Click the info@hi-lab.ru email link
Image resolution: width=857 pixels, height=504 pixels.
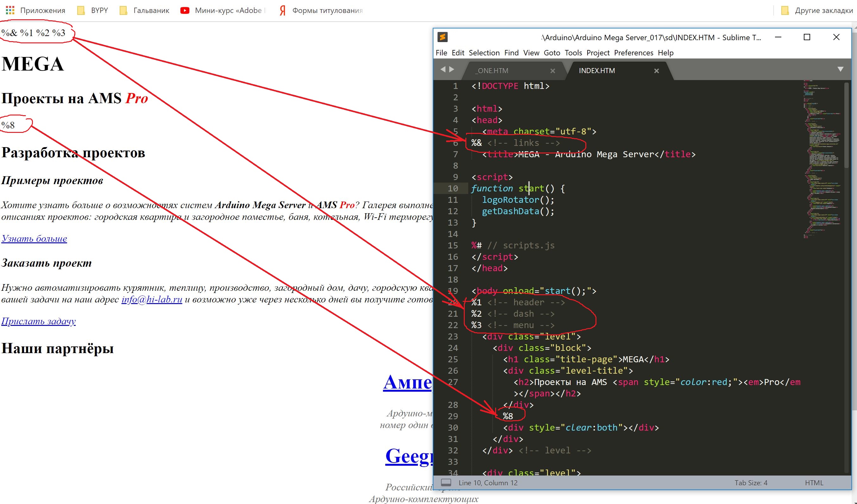point(152,299)
